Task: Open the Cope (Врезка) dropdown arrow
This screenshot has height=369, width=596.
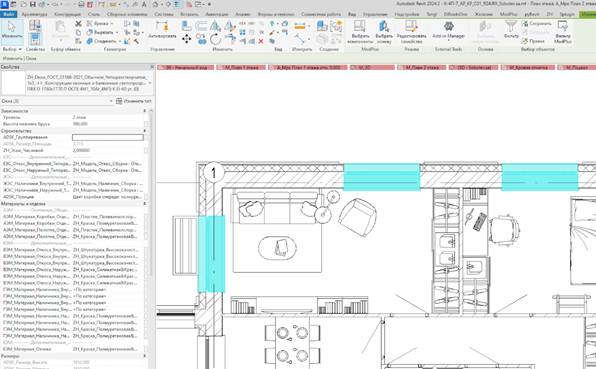Action: click(112, 24)
